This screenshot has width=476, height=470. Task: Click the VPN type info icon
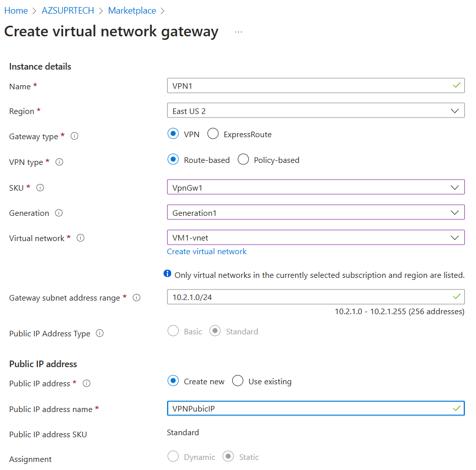point(60,162)
